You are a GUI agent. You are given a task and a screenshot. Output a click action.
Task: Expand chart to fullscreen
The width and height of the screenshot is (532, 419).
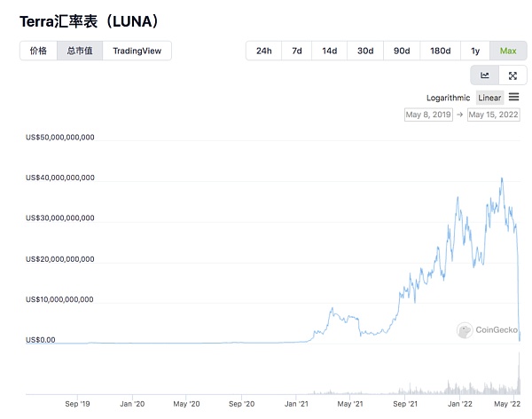(x=512, y=75)
